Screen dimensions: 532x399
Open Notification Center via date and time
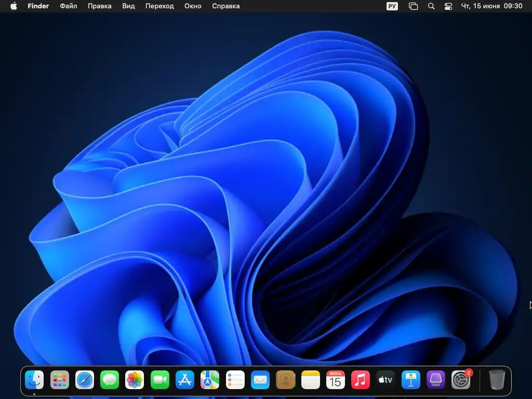click(491, 6)
